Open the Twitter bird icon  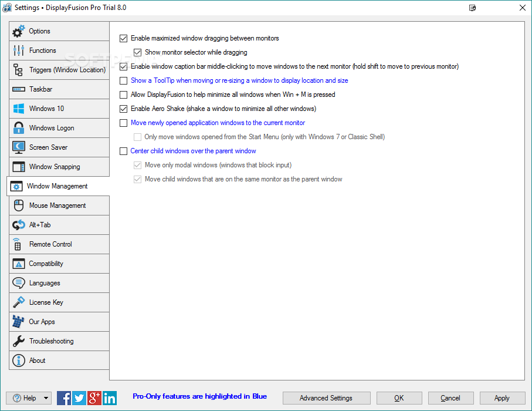79,398
